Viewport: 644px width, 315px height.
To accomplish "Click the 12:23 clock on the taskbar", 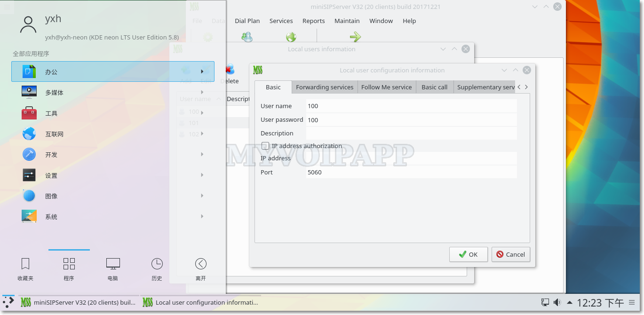I will coord(600,302).
